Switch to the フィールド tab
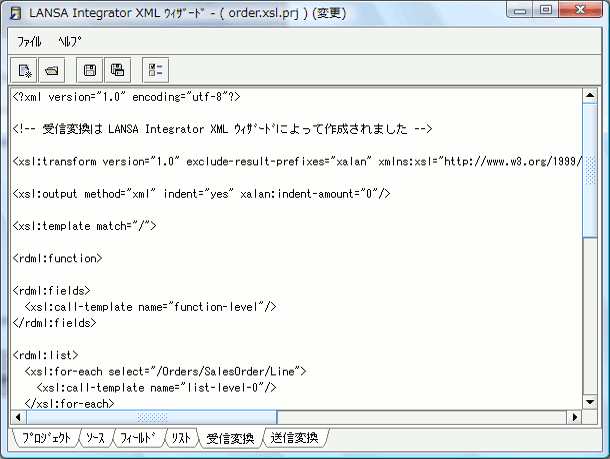This screenshot has height=459, width=610. [x=138, y=438]
